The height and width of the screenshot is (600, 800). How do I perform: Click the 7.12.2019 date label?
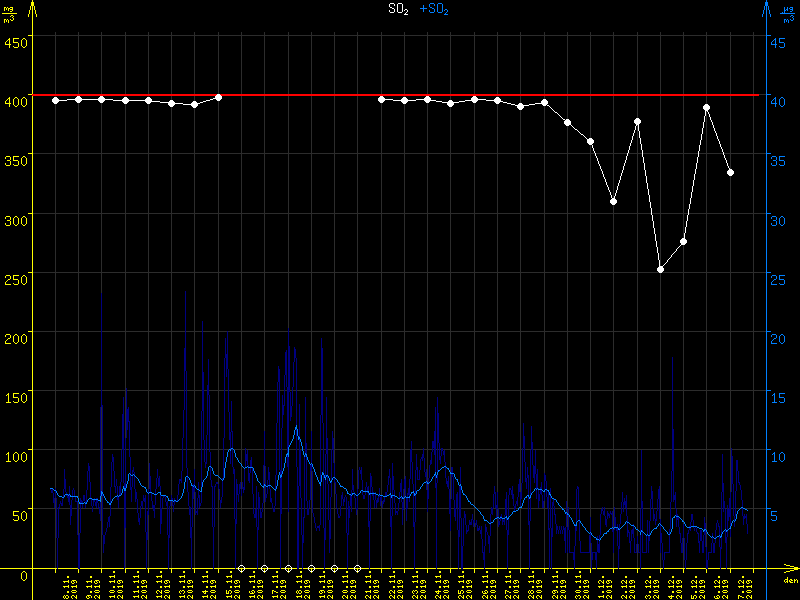(747, 585)
